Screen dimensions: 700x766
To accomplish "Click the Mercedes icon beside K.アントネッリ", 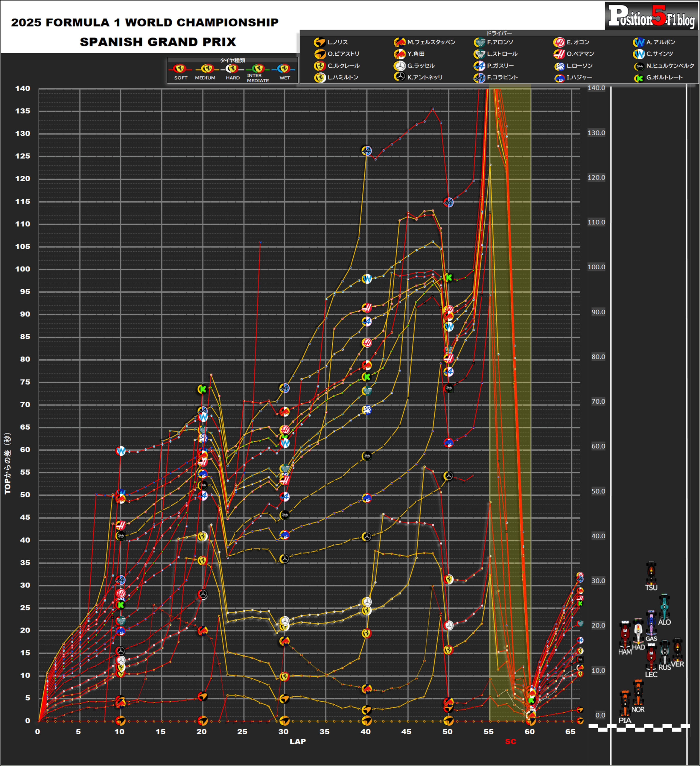I will (x=400, y=77).
